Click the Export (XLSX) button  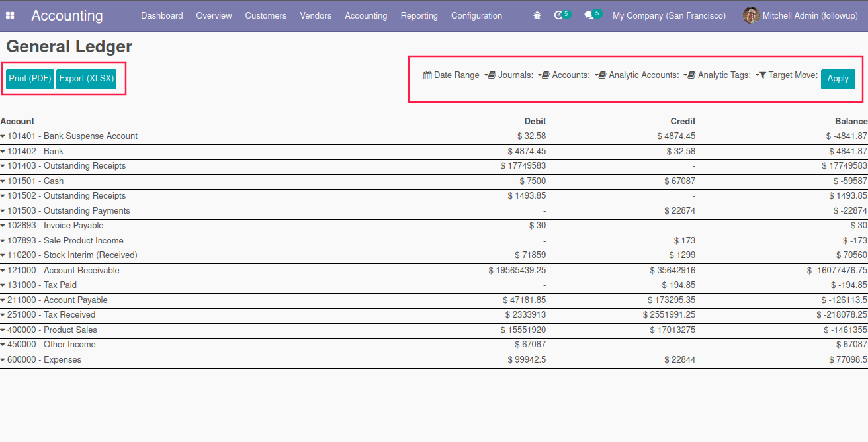[x=86, y=79]
